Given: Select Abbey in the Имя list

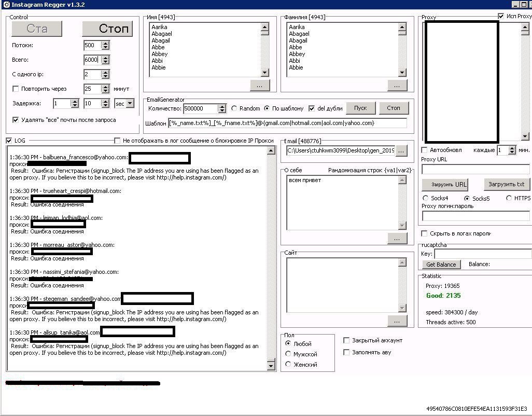Looking at the screenshot, I should (160, 54).
